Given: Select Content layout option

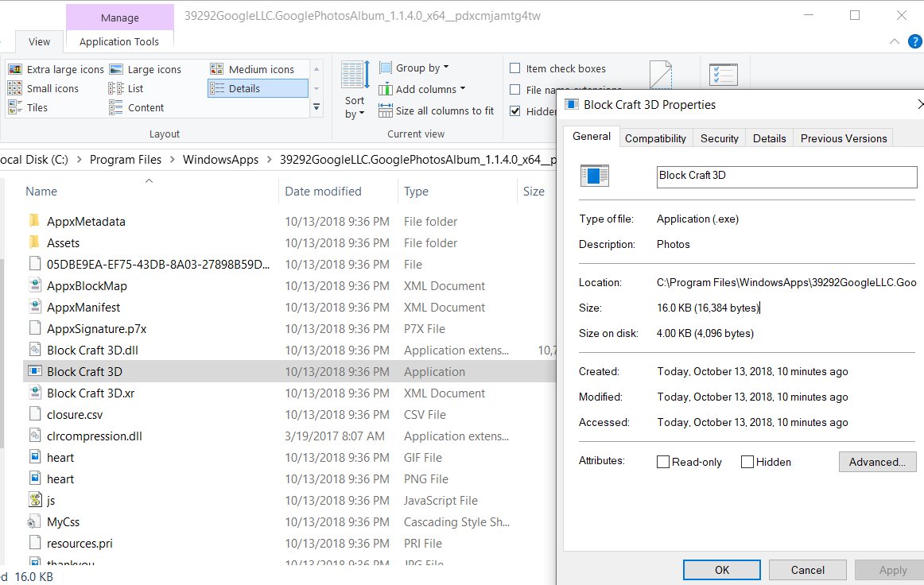Looking at the screenshot, I should click(137, 107).
